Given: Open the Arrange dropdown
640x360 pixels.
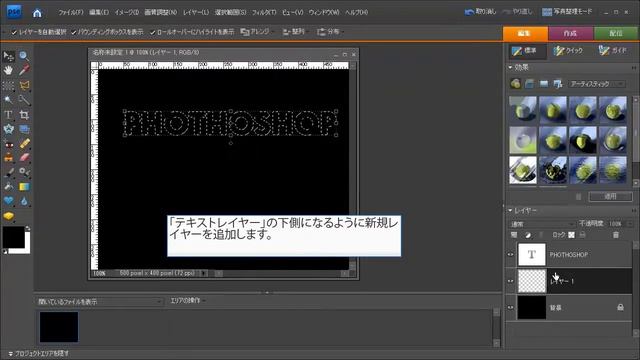Looking at the screenshot, I should coord(257,32).
